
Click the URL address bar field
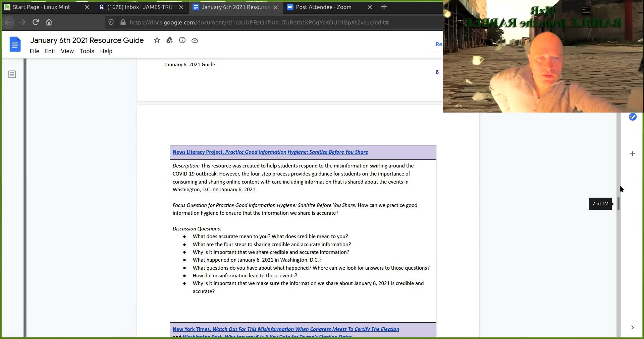259,22
